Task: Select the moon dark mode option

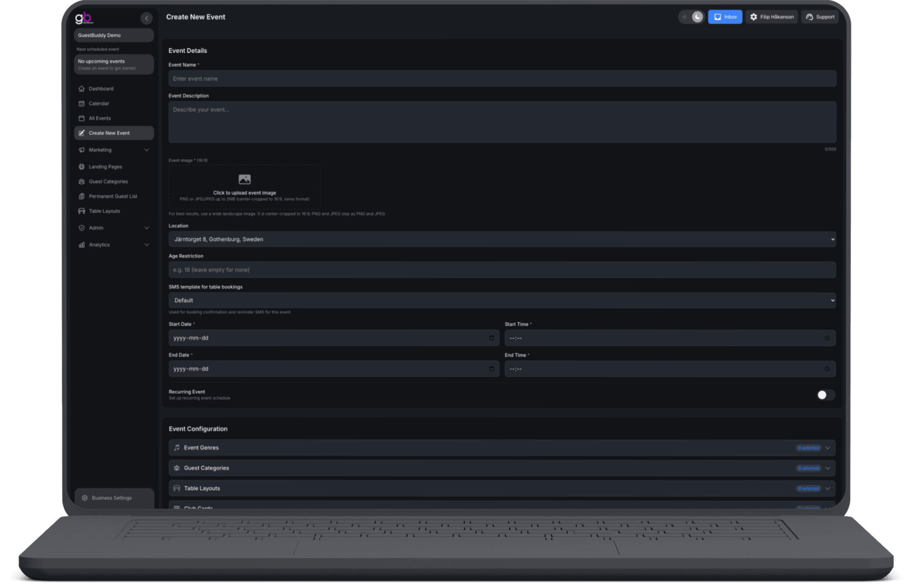Action: pyautogui.click(x=697, y=17)
